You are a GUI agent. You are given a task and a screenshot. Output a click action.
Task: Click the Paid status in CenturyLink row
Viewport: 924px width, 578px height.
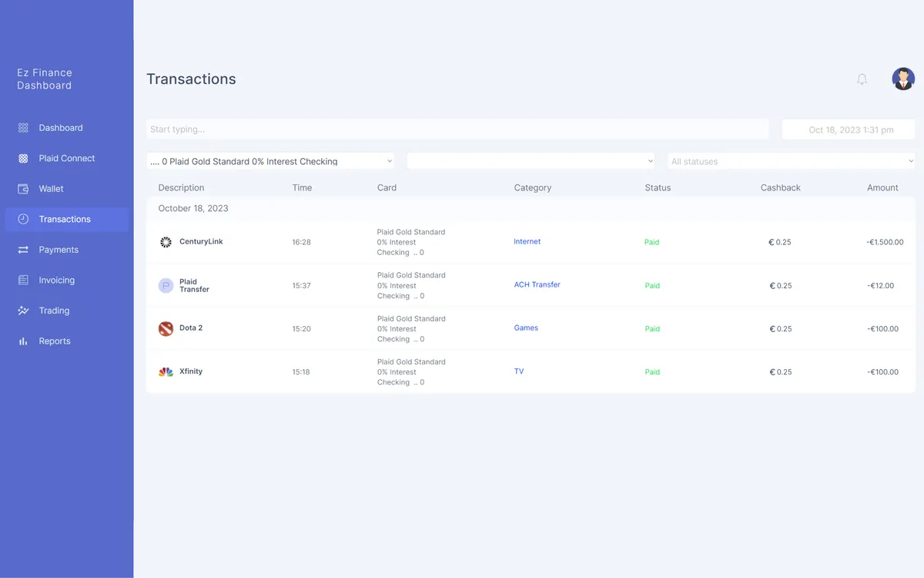651,242
